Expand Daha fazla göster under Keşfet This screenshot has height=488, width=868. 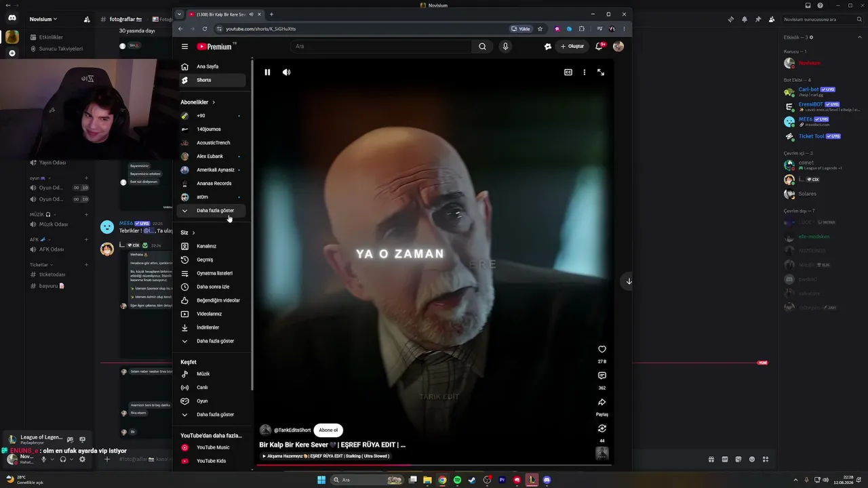[212, 415]
